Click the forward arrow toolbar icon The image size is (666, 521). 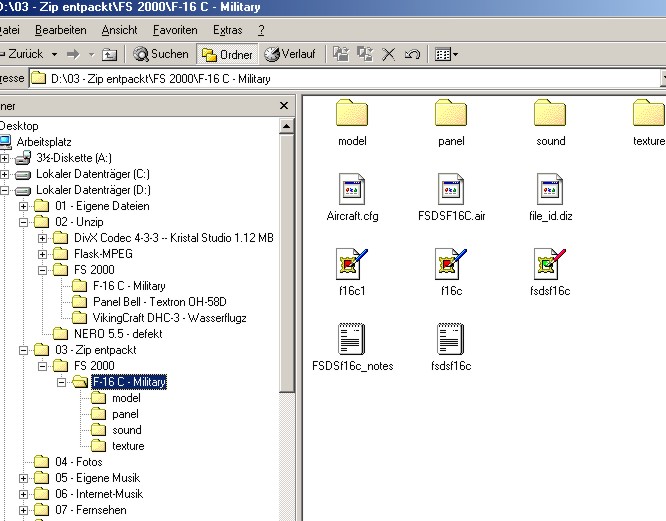(x=73, y=54)
